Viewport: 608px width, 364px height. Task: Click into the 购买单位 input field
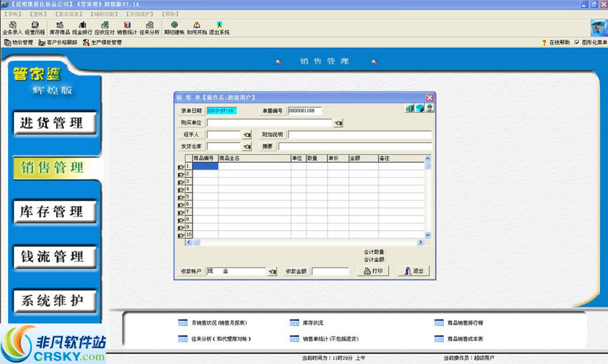click(270, 123)
